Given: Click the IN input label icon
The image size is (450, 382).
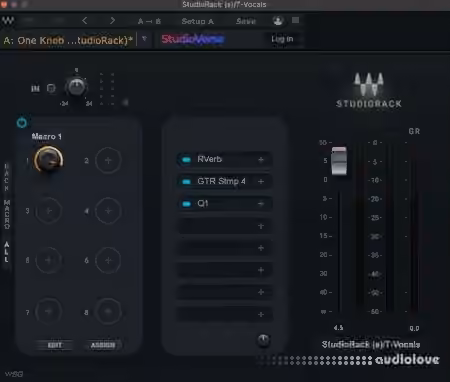Looking at the screenshot, I should click(x=35, y=88).
